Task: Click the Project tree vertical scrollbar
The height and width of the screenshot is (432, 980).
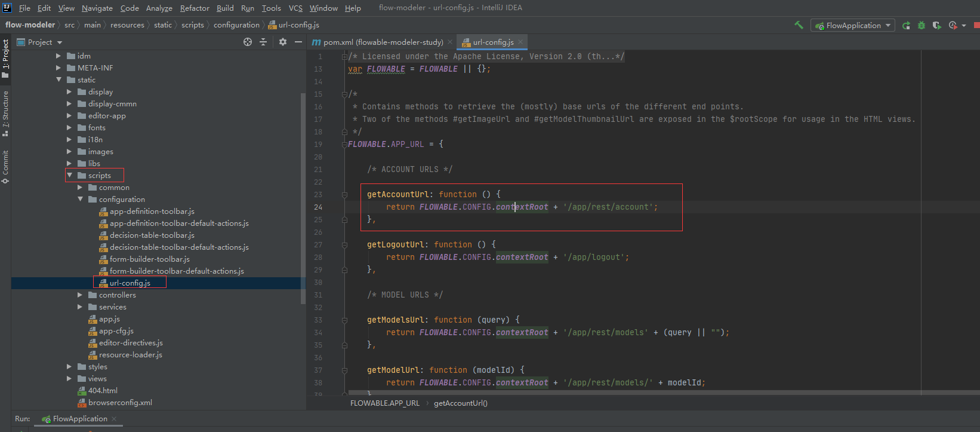Action: pyautogui.click(x=303, y=197)
